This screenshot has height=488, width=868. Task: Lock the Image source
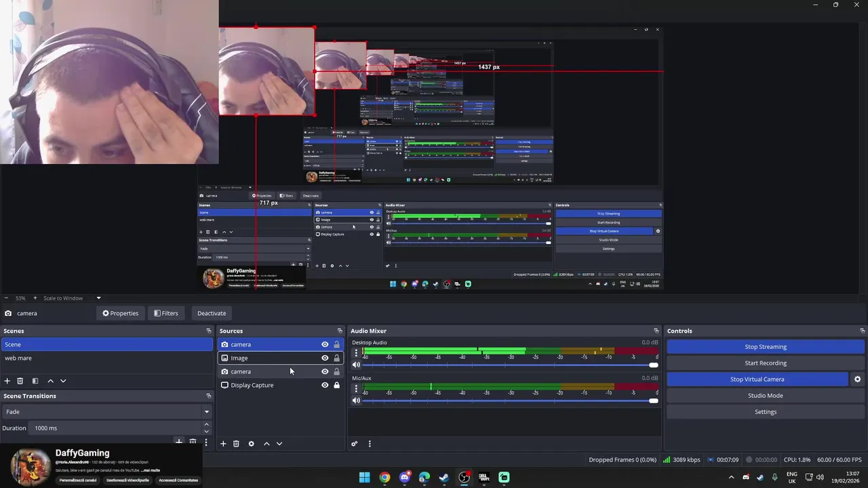coord(336,358)
